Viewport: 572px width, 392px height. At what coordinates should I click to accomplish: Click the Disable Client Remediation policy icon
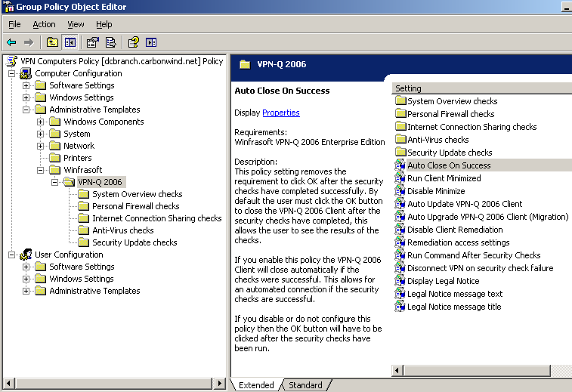click(400, 230)
